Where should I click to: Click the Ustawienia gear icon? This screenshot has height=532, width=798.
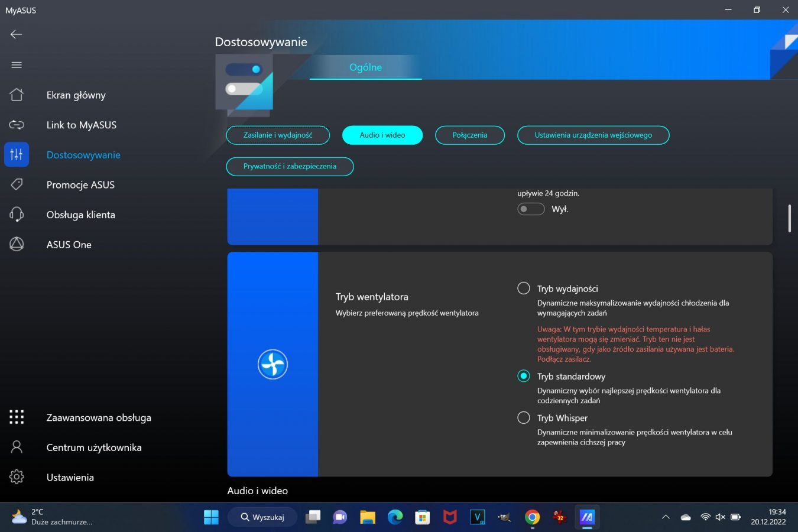point(17,477)
